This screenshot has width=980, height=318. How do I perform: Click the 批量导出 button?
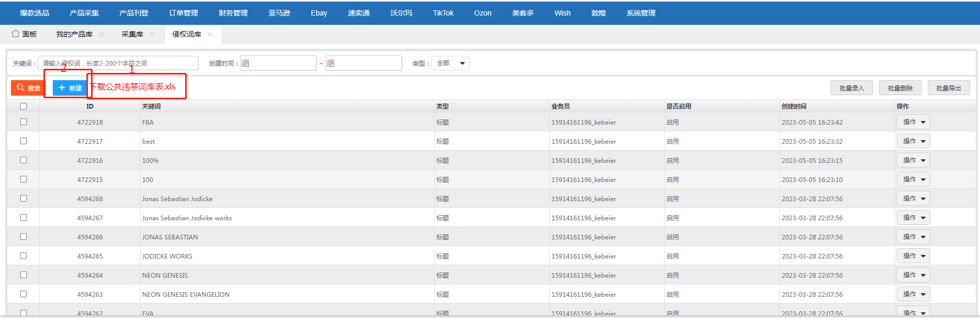pyautogui.click(x=948, y=88)
